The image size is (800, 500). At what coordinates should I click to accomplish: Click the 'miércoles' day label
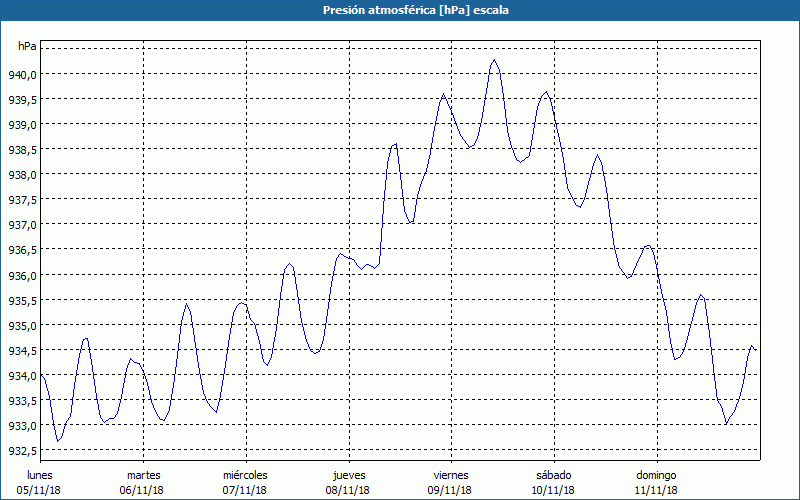click(x=245, y=475)
